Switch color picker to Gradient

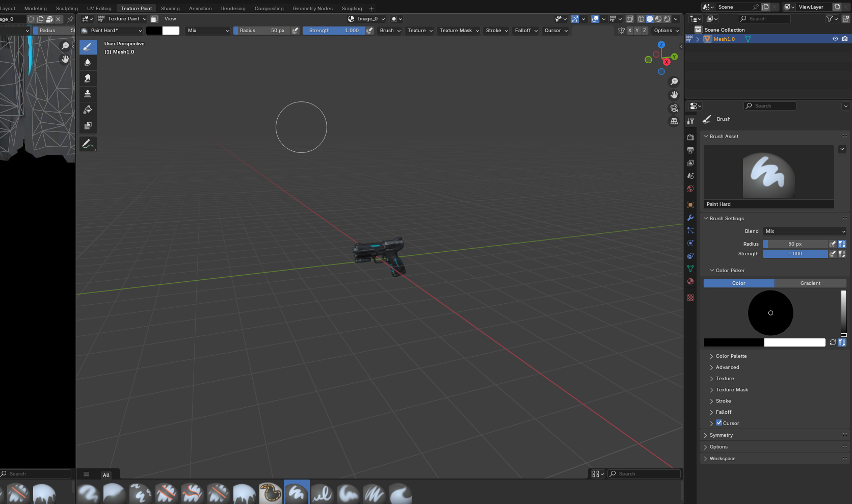pos(810,283)
